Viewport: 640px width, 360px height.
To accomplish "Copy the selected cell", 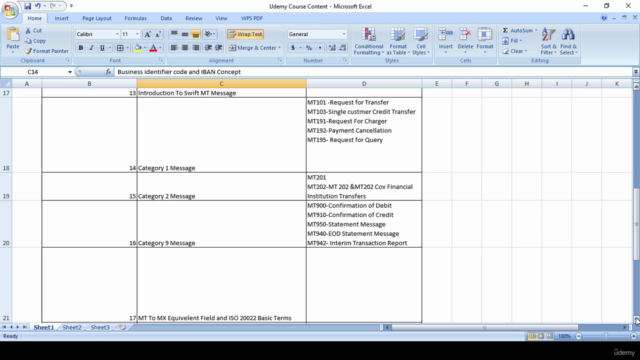I will pyautogui.click(x=35, y=41).
